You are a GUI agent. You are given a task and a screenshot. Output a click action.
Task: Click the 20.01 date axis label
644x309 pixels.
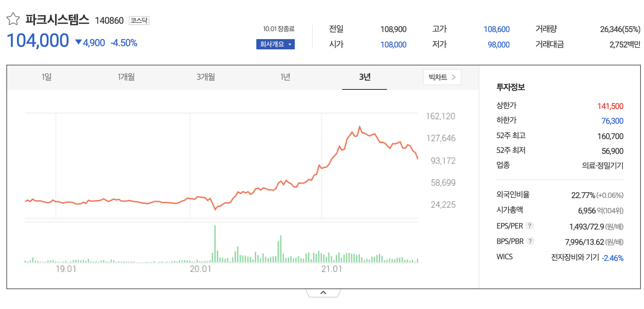pyautogui.click(x=201, y=269)
